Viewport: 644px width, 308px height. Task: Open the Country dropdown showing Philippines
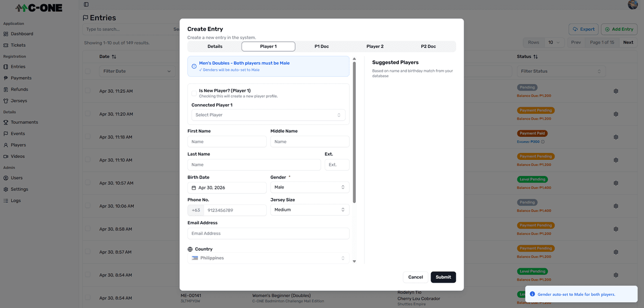[268, 258]
